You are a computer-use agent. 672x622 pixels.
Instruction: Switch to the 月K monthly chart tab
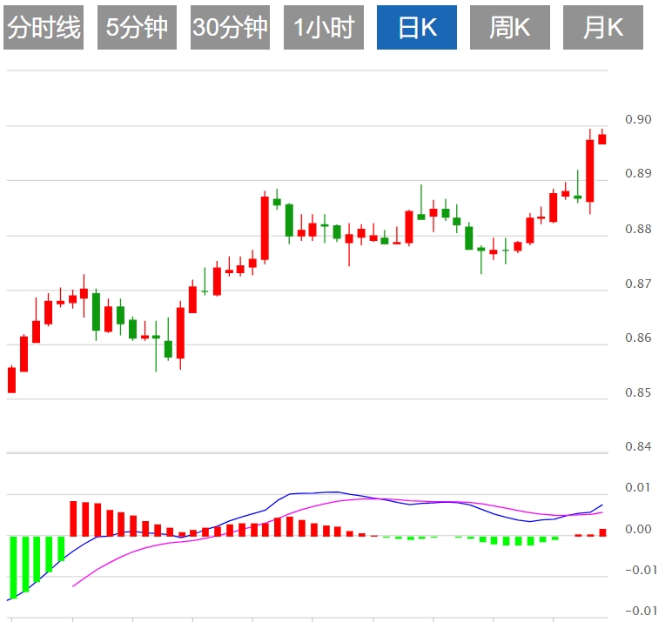click(x=603, y=28)
